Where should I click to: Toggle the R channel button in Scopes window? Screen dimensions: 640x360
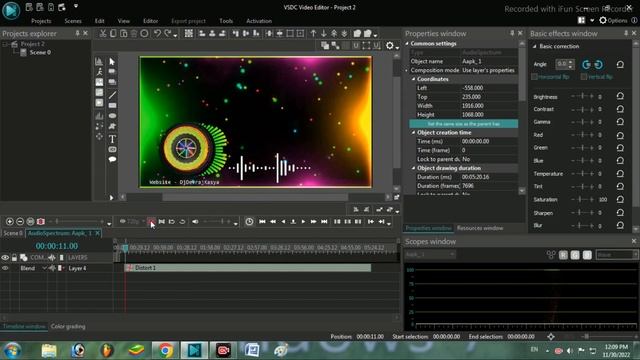[x=563, y=255]
